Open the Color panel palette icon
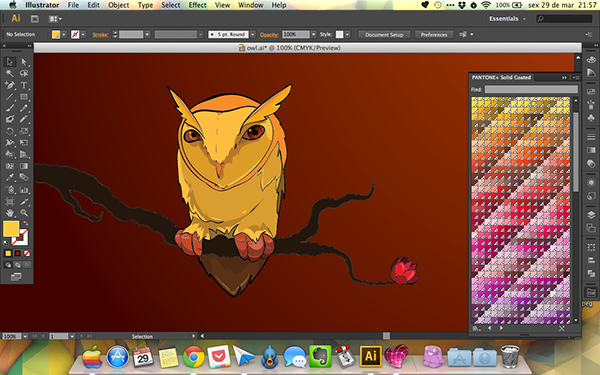 click(591, 60)
